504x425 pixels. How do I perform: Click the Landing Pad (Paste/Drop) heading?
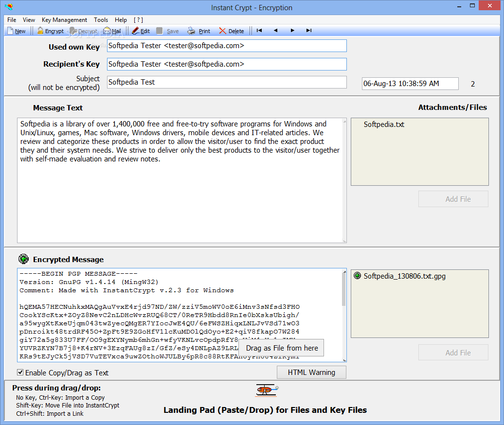(x=265, y=410)
